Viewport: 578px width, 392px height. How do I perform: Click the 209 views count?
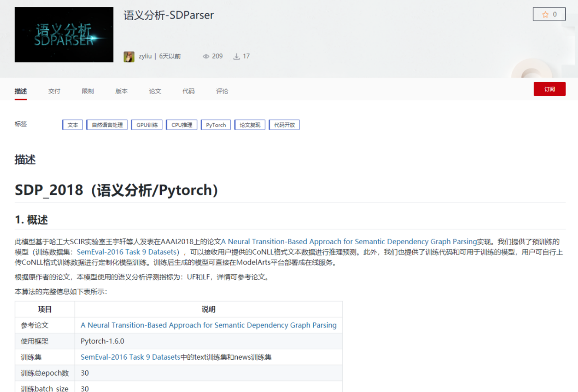(217, 57)
